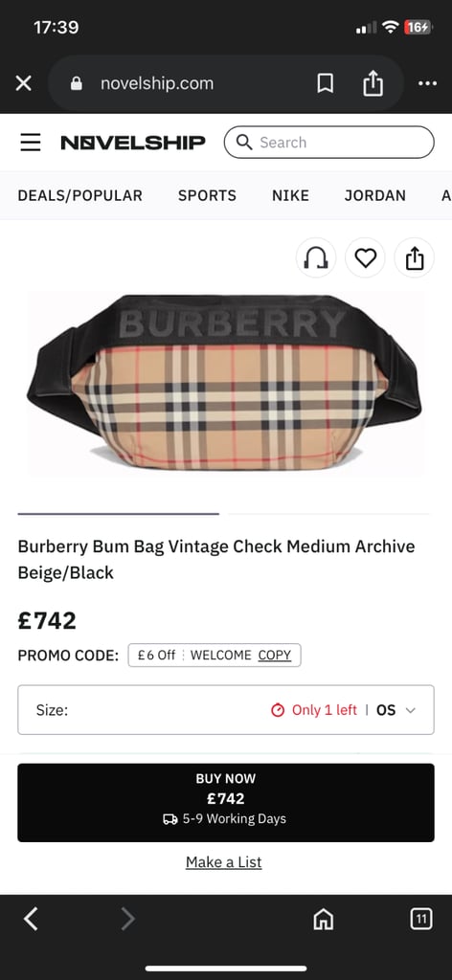
Task: Share product using the share icon below nav
Action: click(x=415, y=257)
